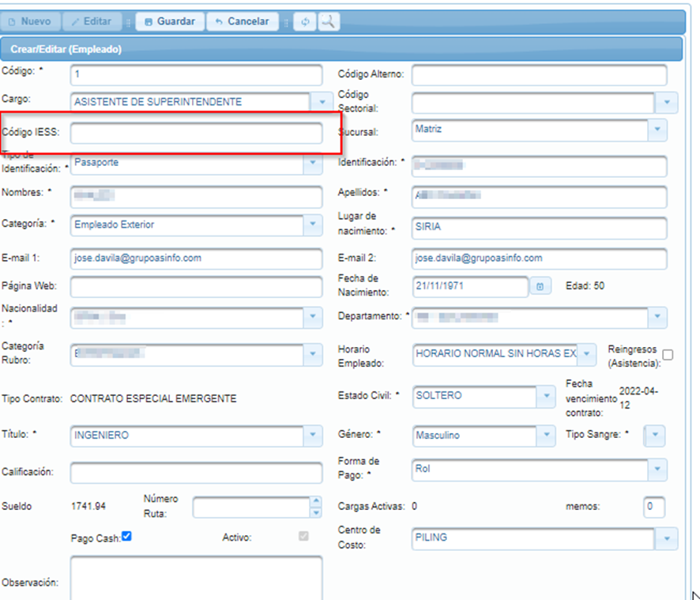Decrease Número Ruta with down arrow

click(316, 513)
